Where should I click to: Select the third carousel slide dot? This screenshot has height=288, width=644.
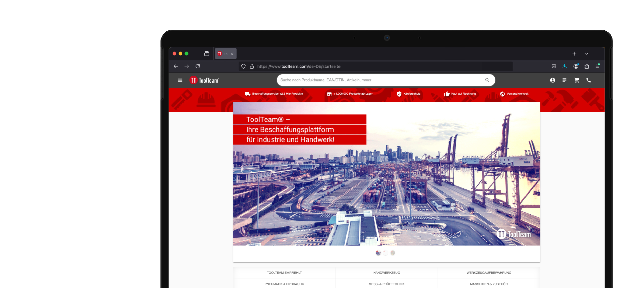pyautogui.click(x=393, y=253)
